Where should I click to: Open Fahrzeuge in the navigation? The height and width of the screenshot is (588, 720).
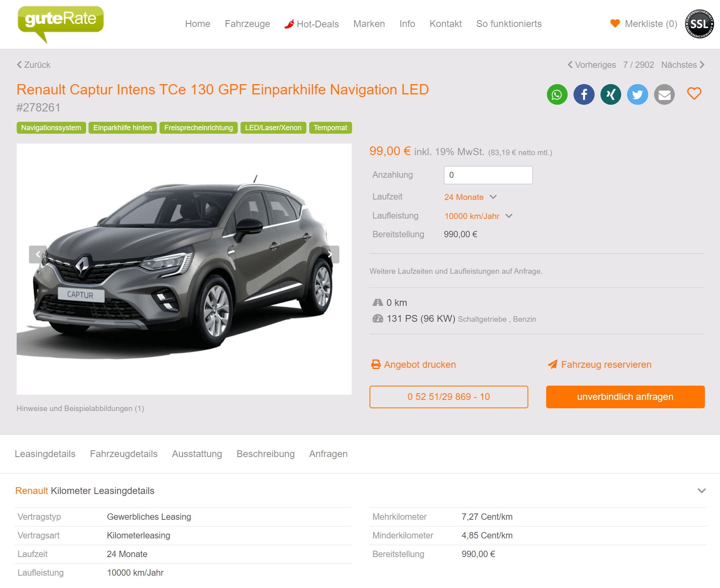[x=247, y=24]
